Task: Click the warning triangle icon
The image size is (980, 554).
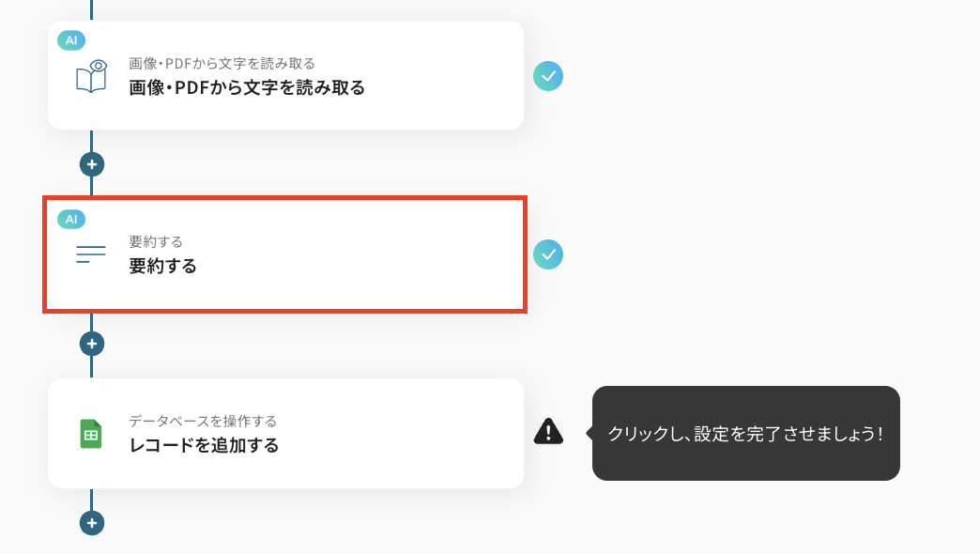Action: pos(548,431)
